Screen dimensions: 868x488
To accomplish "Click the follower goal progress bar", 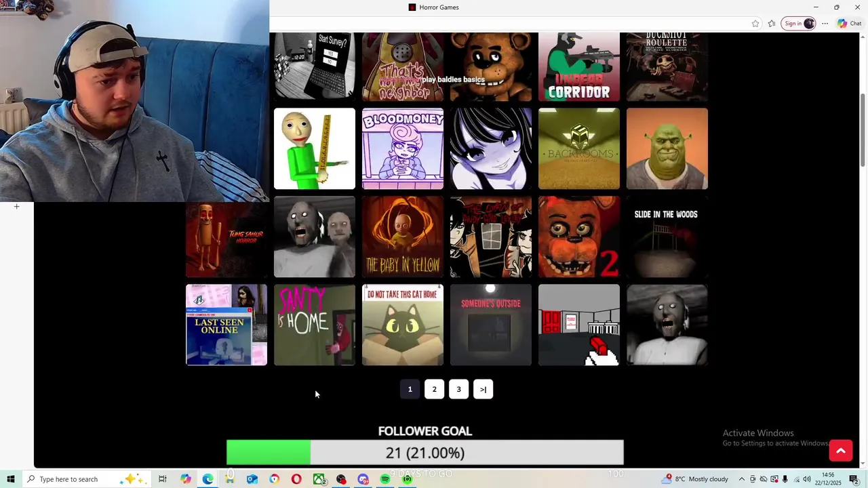I will click(425, 453).
